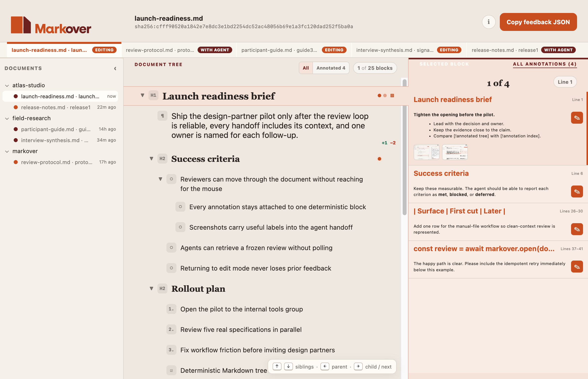Collapse the Launch readiness brief heading triangle
This screenshot has height=379, width=588.
coord(143,95)
